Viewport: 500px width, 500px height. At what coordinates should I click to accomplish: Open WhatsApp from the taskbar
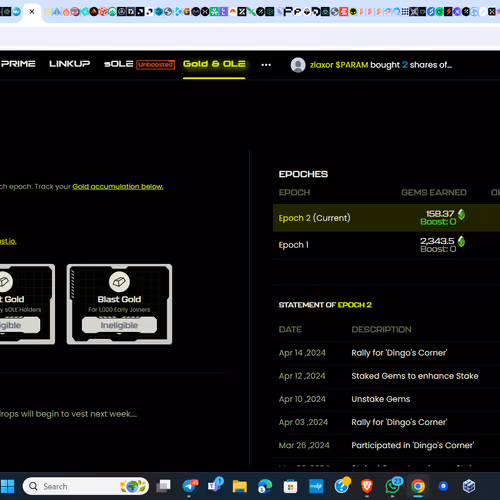click(x=393, y=486)
